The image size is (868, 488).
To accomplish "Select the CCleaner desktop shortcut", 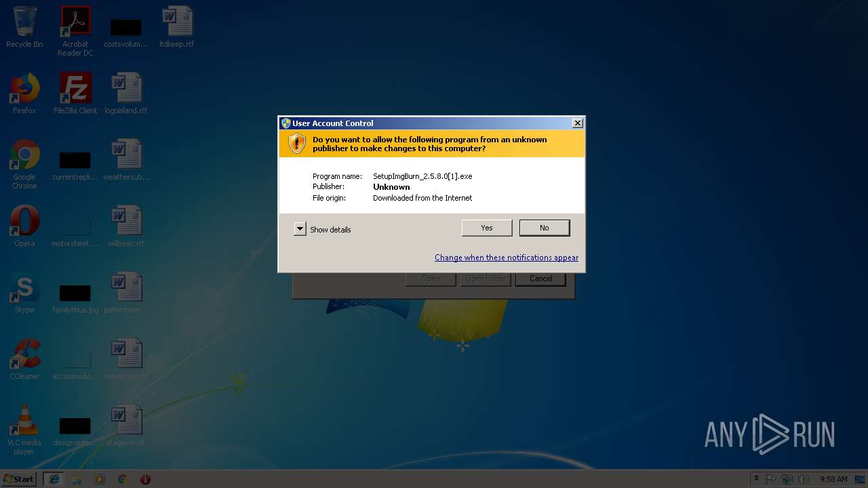I will click(24, 359).
